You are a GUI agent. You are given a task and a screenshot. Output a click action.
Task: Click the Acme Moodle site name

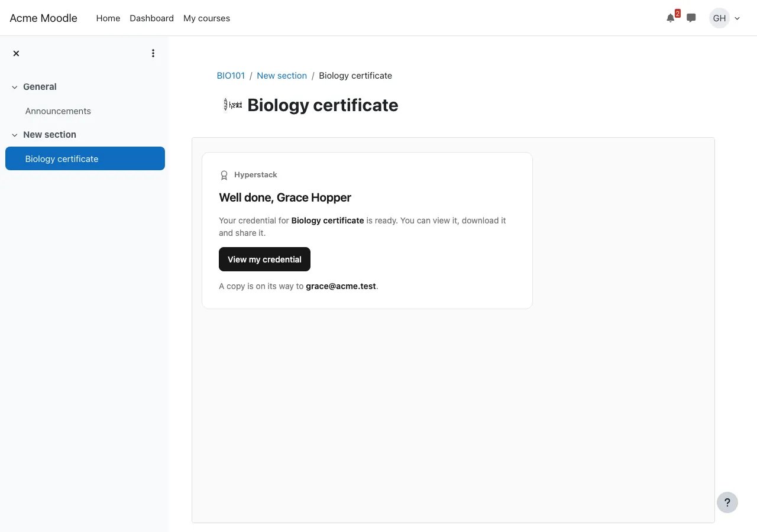[x=44, y=18]
